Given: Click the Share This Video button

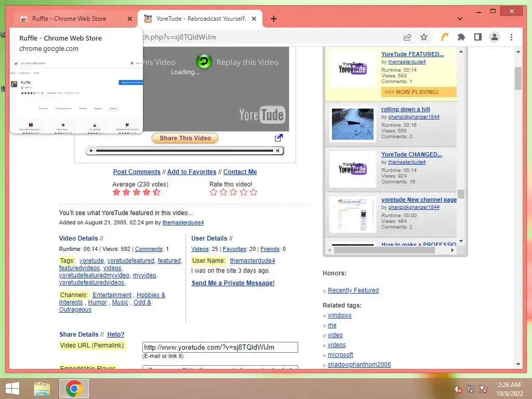Looking at the screenshot, I should point(185,138).
